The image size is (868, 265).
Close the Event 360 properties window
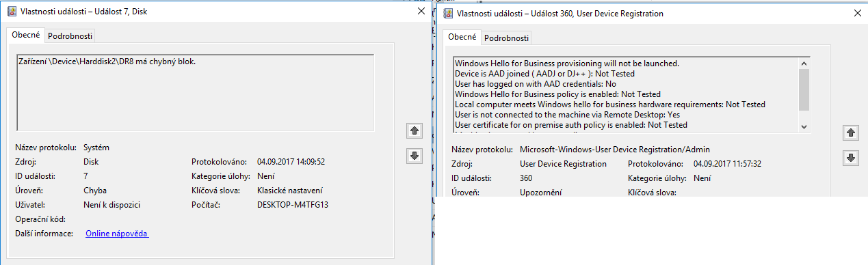coord(857,13)
